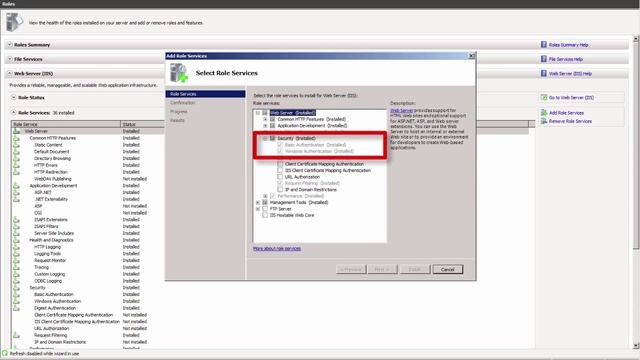Click the icon beside Directory Browsing row
The height and width of the screenshot is (360, 640).
pos(16,158)
